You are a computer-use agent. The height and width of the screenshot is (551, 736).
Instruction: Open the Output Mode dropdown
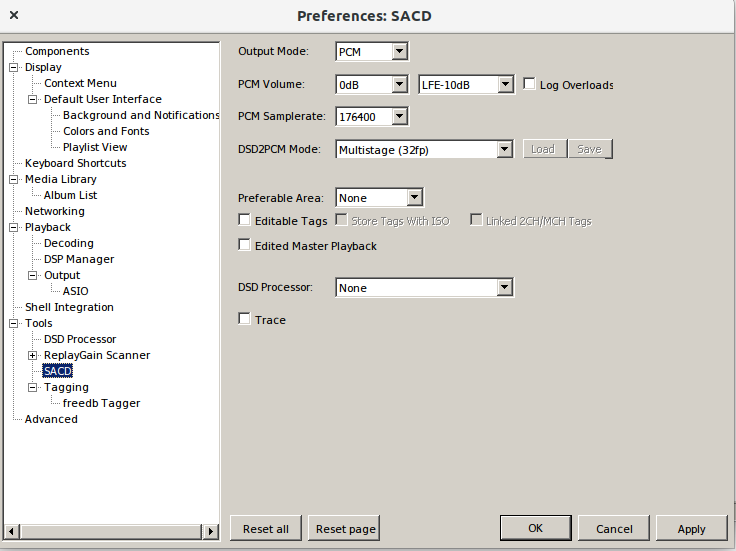pos(399,51)
